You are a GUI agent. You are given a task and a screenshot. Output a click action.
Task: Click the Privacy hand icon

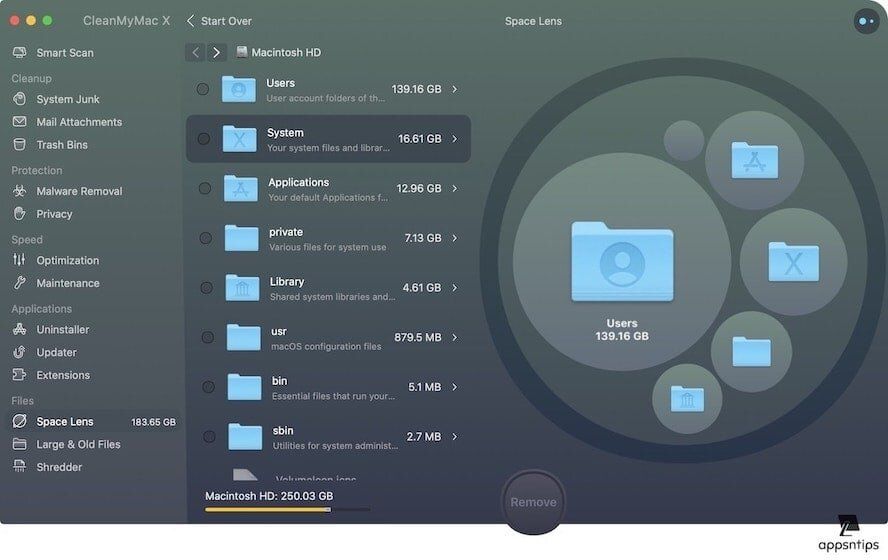19,213
